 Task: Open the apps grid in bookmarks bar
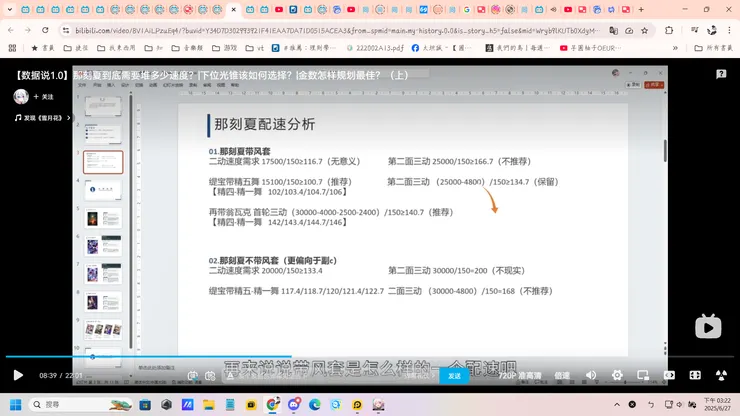point(12,48)
